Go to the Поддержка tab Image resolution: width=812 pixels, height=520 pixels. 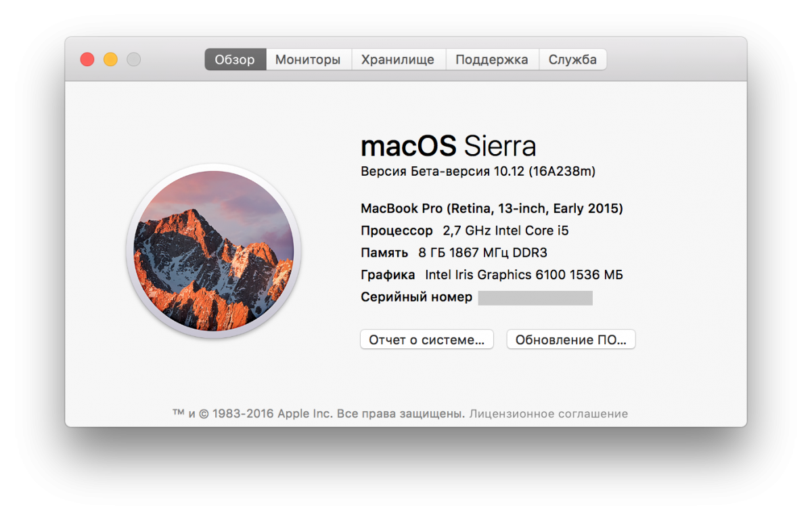(492, 60)
